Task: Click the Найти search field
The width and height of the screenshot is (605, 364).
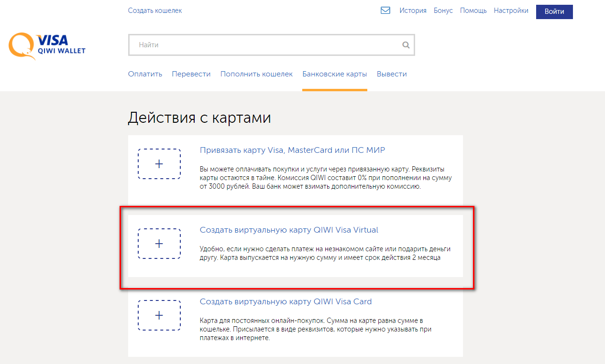Action: click(271, 45)
